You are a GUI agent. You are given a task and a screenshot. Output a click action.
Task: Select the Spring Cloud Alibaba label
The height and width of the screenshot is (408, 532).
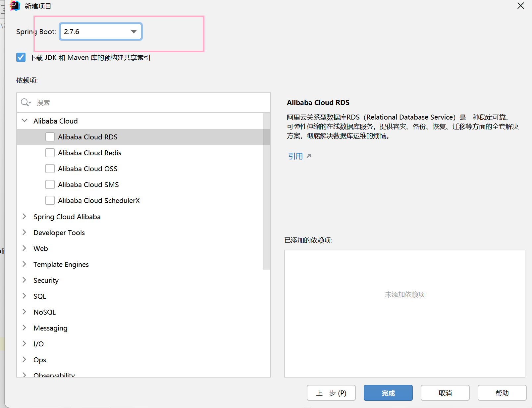(x=67, y=217)
